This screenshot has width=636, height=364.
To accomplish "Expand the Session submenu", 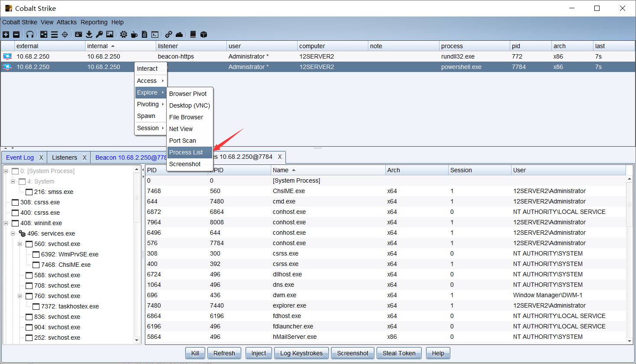I will (x=151, y=128).
